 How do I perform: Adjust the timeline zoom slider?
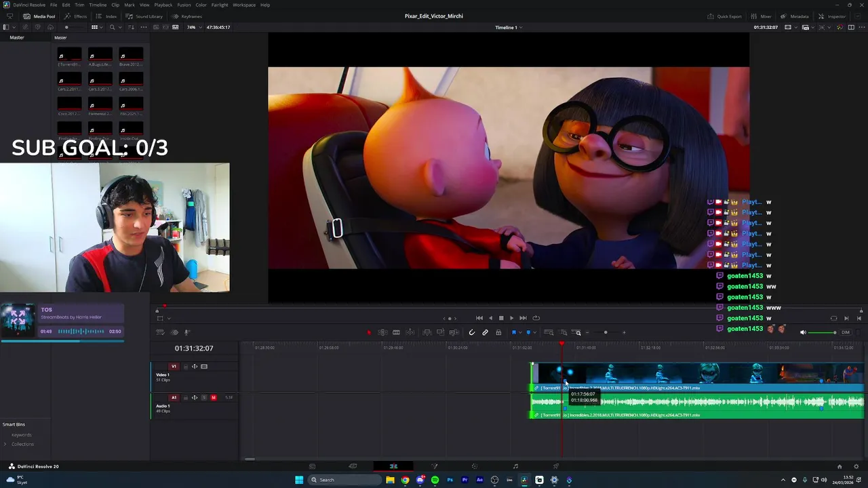click(606, 332)
